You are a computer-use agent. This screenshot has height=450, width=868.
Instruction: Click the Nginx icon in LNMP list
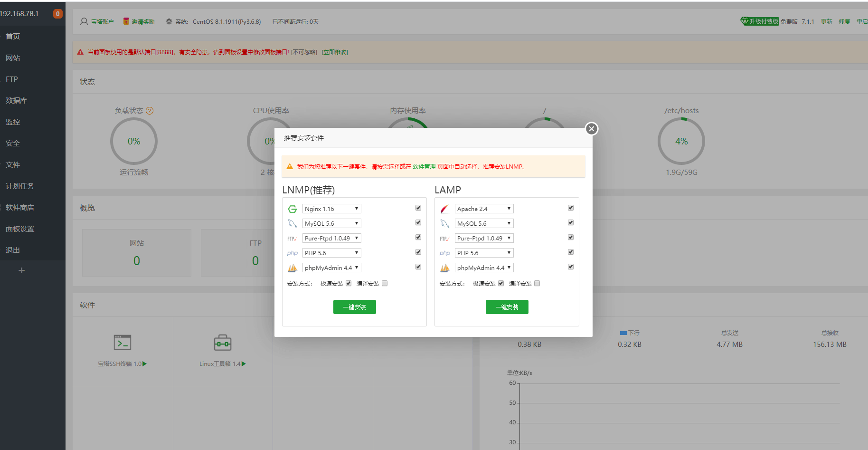(292, 209)
